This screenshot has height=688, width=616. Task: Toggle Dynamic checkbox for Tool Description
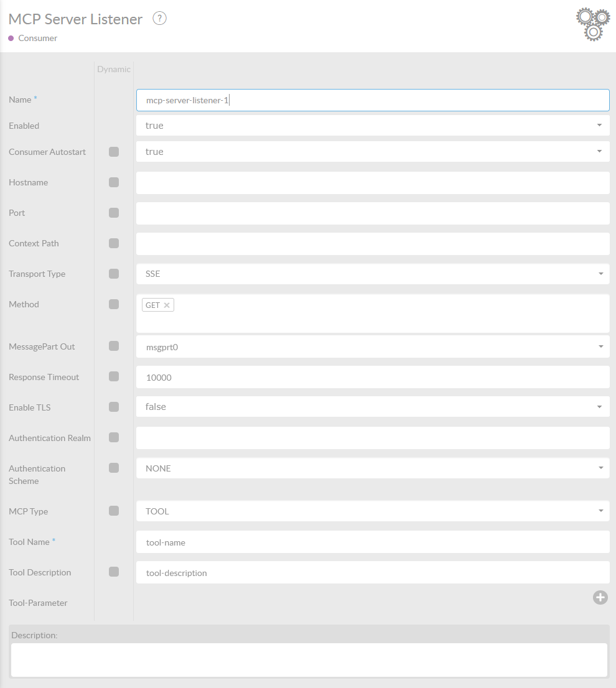click(114, 572)
